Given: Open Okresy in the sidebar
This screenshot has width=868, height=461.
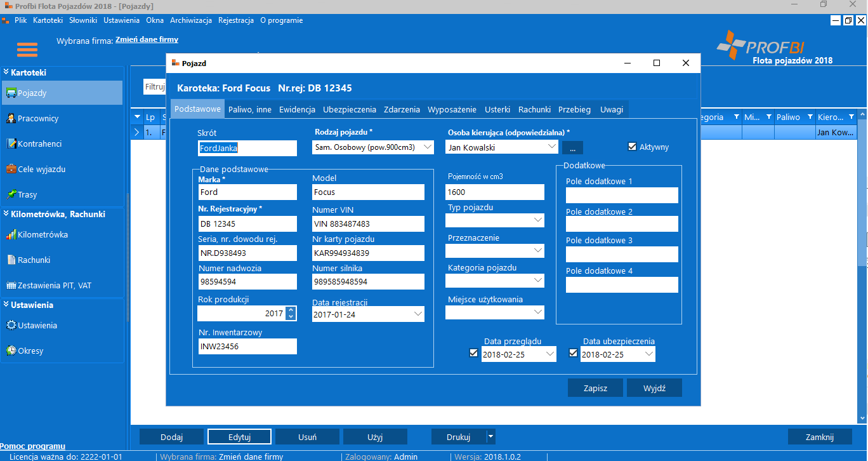Looking at the screenshot, I should click(62, 351).
